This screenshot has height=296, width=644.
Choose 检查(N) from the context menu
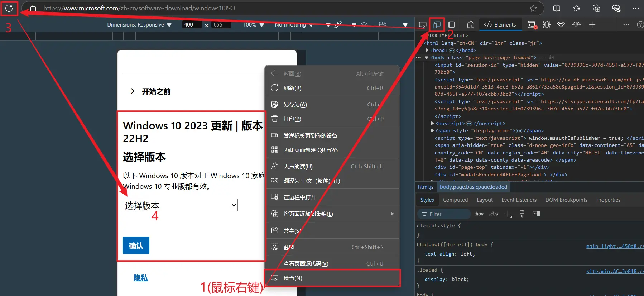click(332, 278)
